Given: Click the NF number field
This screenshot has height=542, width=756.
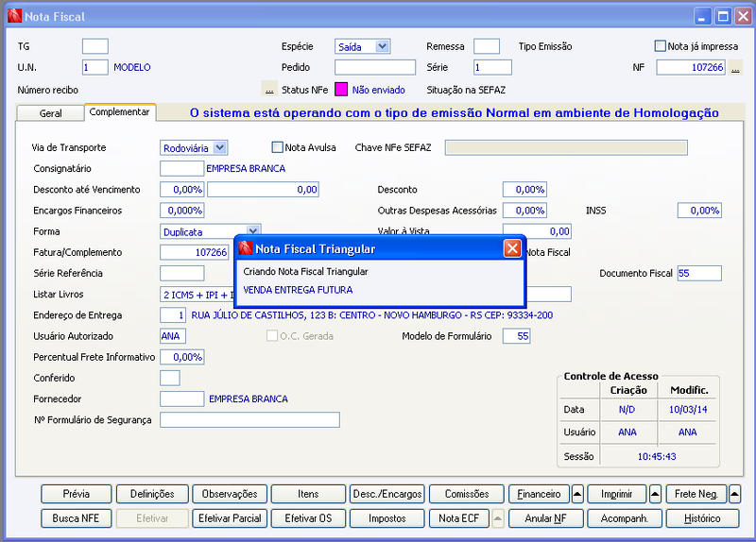Looking at the screenshot, I should [691, 67].
